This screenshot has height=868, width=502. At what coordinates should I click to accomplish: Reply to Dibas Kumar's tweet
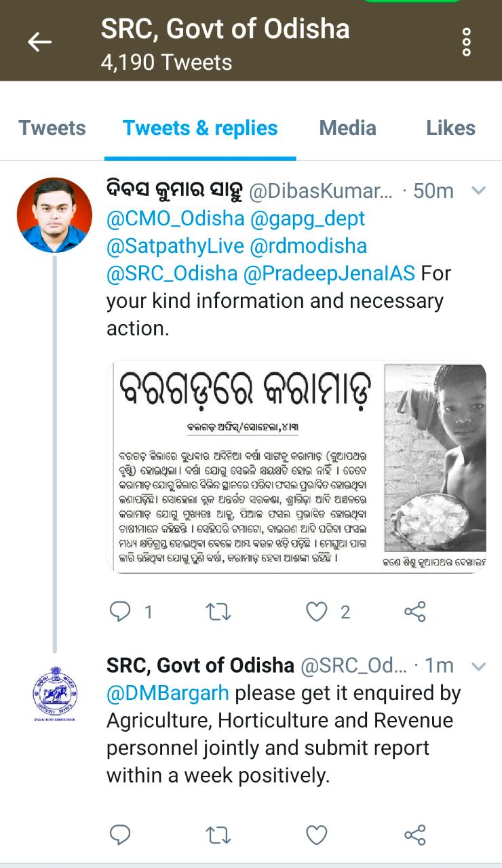click(x=120, y=612)
